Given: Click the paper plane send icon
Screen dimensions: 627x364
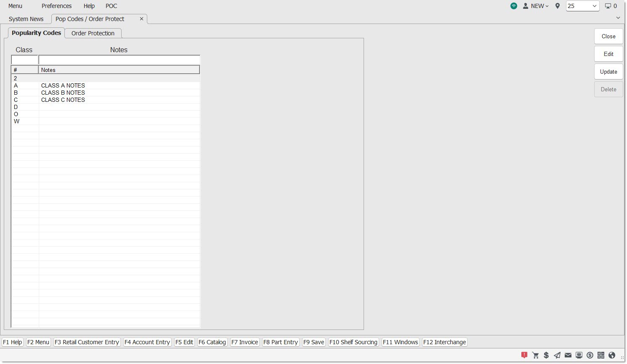Looking at the screenshot, I should [557, 355].
